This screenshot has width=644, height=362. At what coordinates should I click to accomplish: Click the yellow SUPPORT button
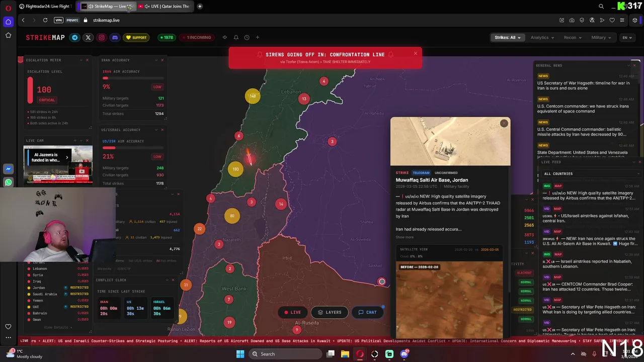[136, 37]
